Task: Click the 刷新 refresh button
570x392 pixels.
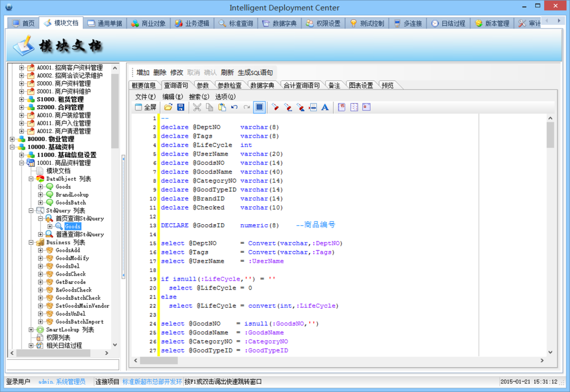Action: coord(227,73)
